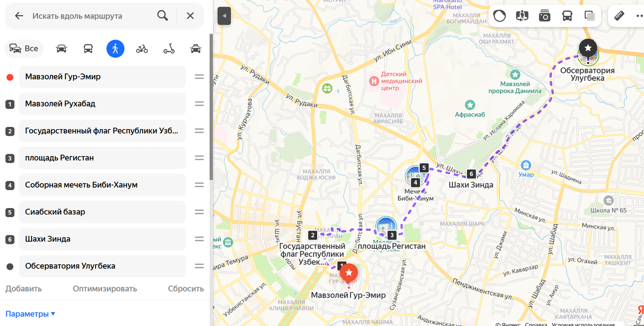Image resolution: width=644 pixels, height=326 pixels.
Task: Click 'Добавить' to add a waypoint
Action: (x=24, y=288)
